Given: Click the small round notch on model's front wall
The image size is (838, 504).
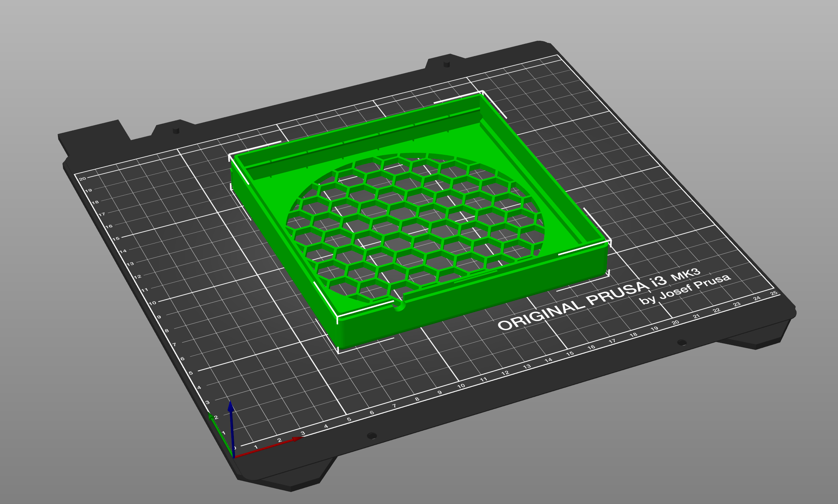Looking at the screenshot, I should coord(399,306).
